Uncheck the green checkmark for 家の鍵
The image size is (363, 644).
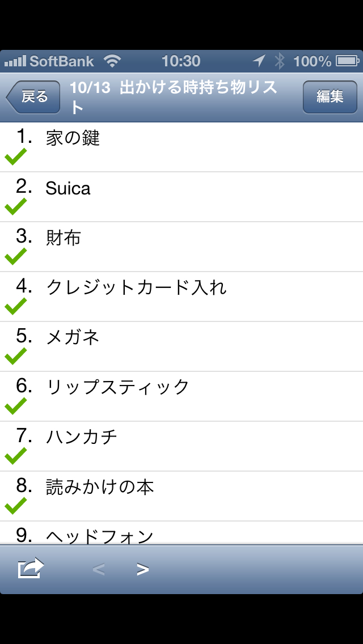pyautogui.click(x=16, y=156)
